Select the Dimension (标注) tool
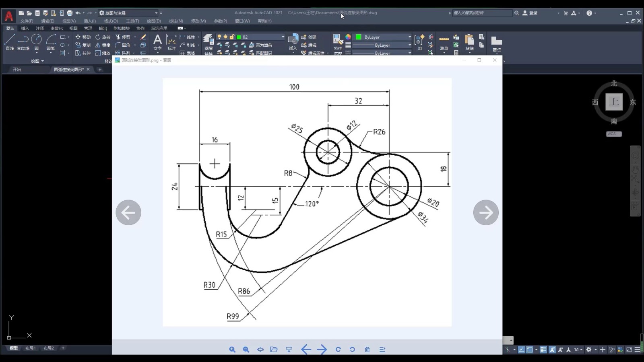This screenshot has width=644, height=362. point(171,42)
